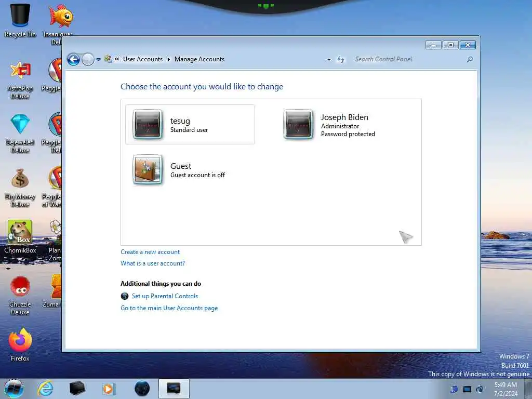
Task: Click the Guest account name
Action: tap(181, 166)
